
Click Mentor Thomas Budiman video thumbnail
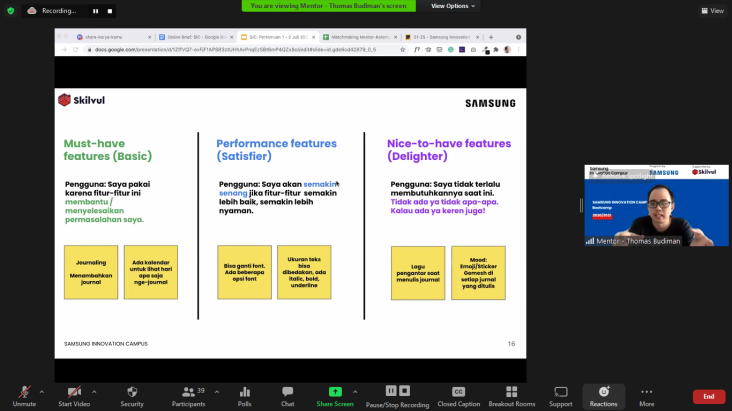(x=656, y=205)
